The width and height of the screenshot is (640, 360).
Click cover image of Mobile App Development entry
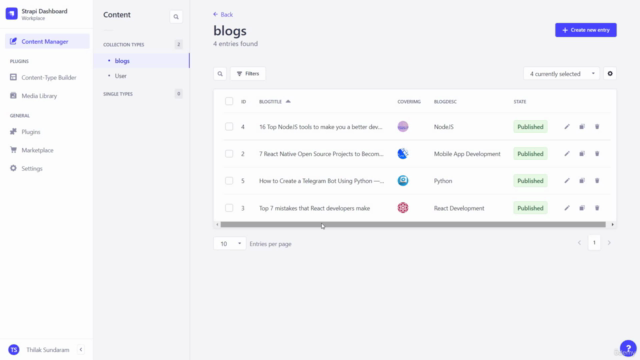(403, 154)
